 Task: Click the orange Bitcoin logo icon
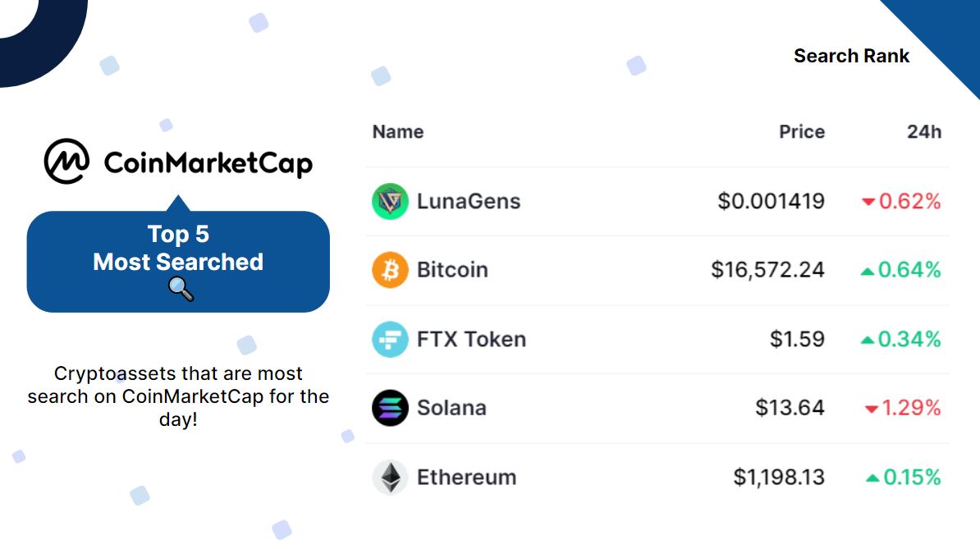(x=390, y=270)
